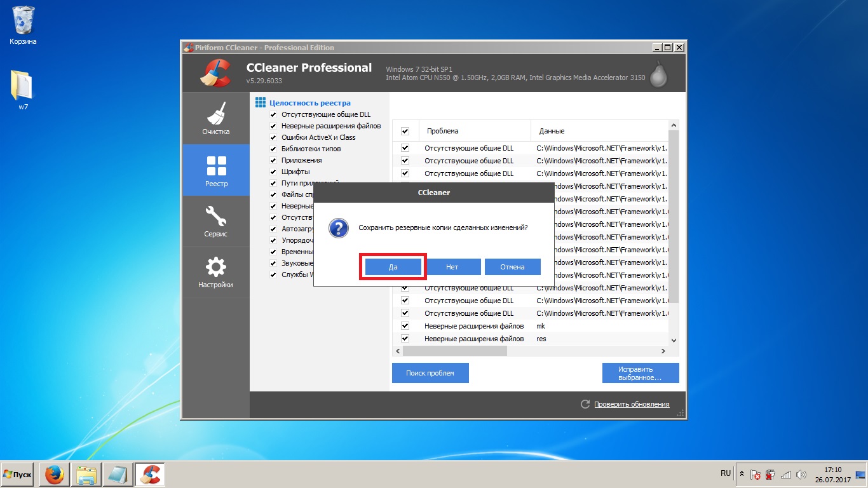Viewport: 868px width, 488px height.
Task: Click the grid icon beside Целостность реестра
Action: coord(260,102)
